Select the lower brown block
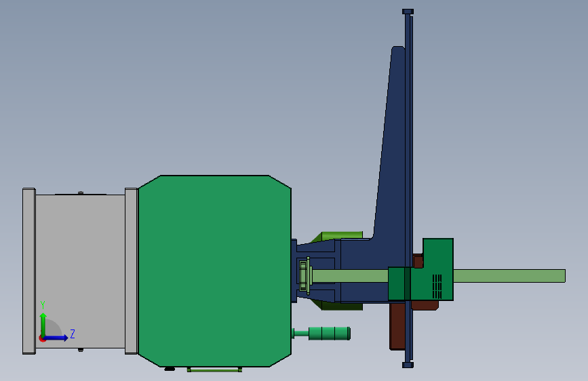588x381 pixels. click(x=397, y=326)
